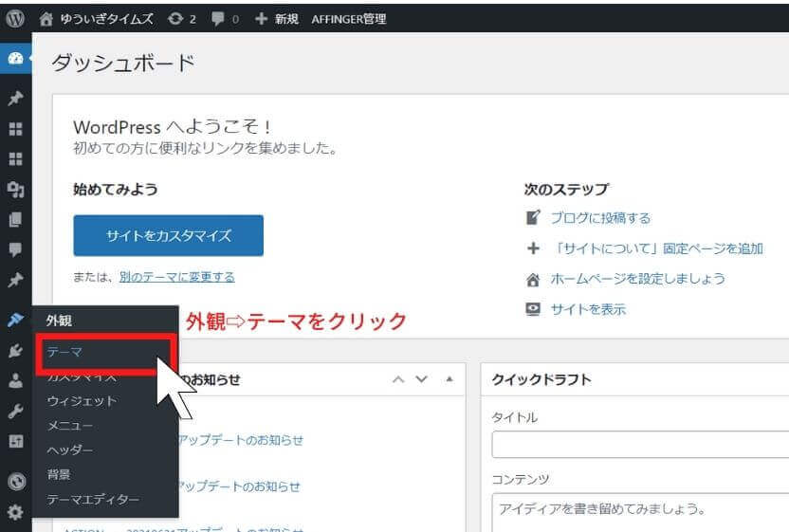789x532 pixels.
Task: Click the second grid-block sidebar icon
Action: [15, 159]
